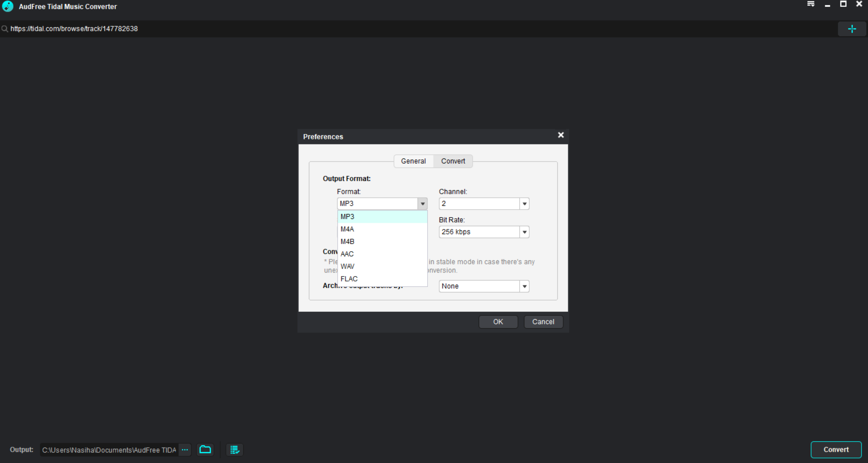This screenshot has width=868, height=463.
Task: Click the output path browse dots button
Action: (x=185, y=449)
